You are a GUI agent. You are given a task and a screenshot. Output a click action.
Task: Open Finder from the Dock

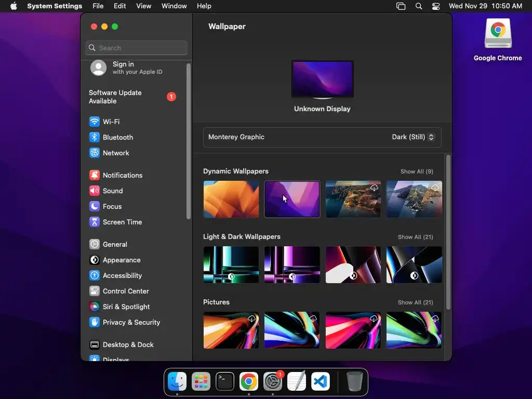(x=177, y=381)
